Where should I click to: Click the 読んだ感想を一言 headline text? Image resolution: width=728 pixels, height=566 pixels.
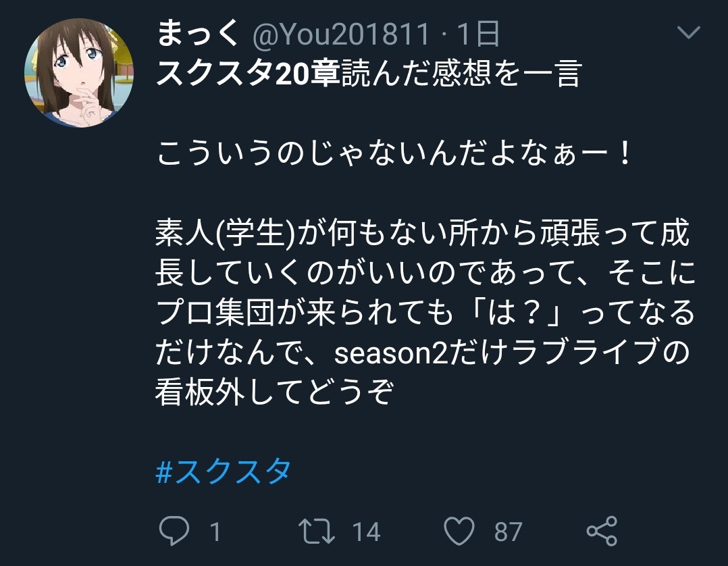pos(461,74)
